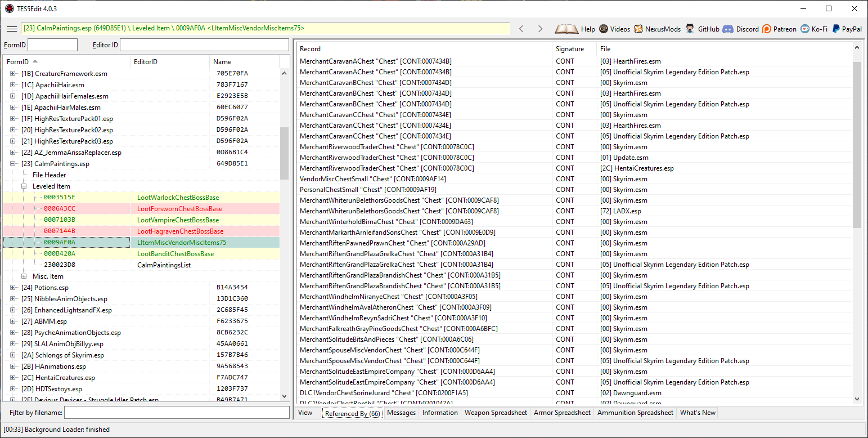
Task: Open the PayPal link
Action: pyautogui.click(x=847, y=29)
